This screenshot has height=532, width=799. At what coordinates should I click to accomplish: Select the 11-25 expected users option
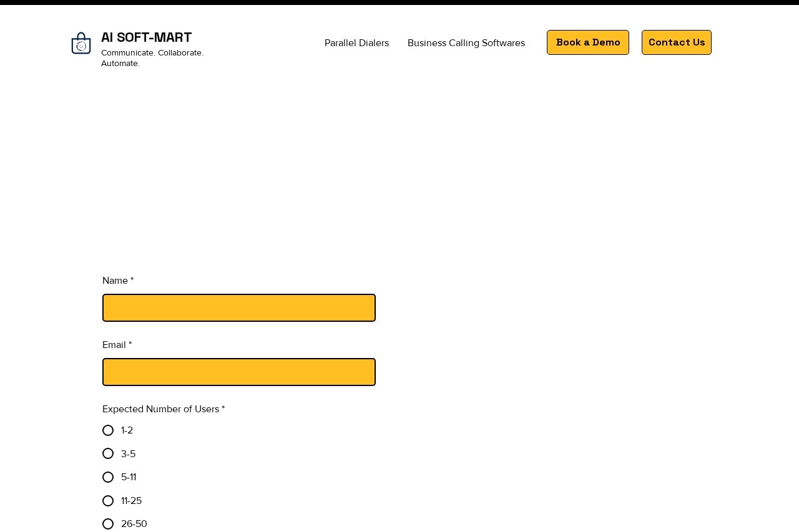tap(108, 501)
